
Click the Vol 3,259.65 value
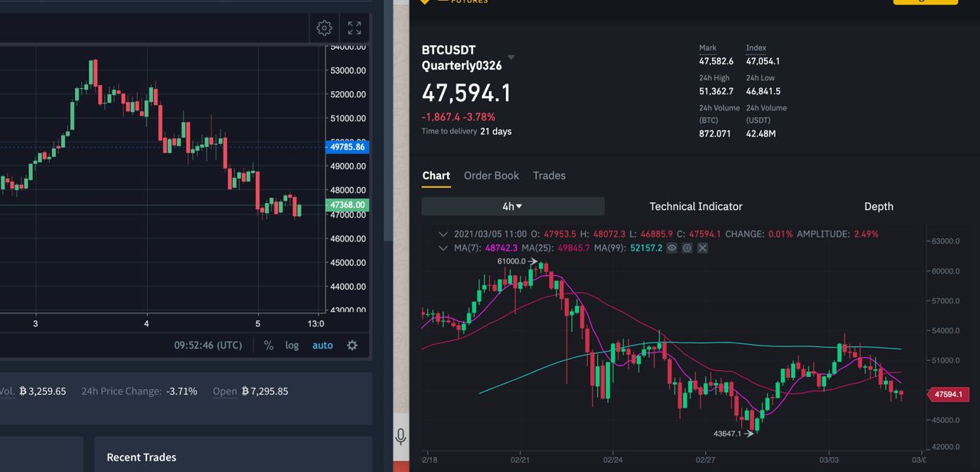pyautogui.click(x=42, y=392)
